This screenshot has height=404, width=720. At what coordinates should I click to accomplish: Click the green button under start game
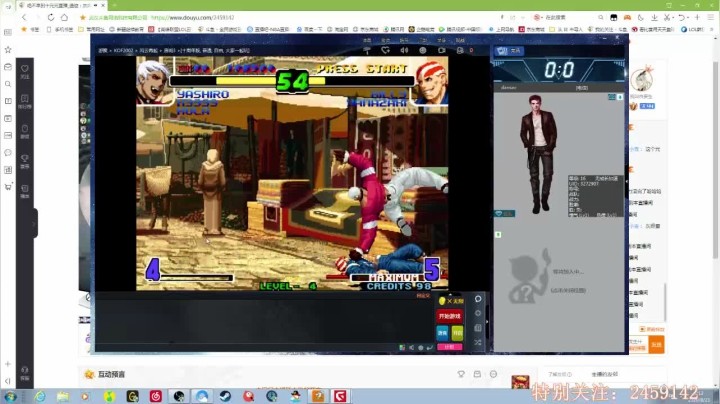point(457,332)
